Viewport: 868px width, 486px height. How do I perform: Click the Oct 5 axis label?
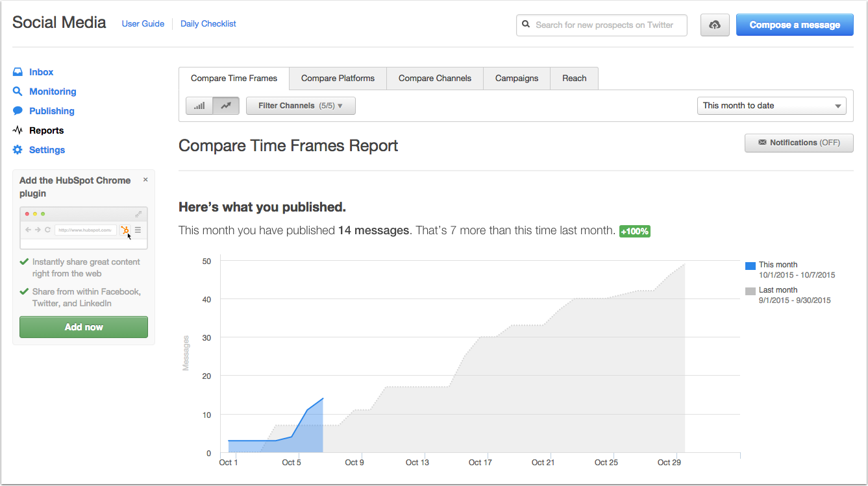[x=291, y=463]
